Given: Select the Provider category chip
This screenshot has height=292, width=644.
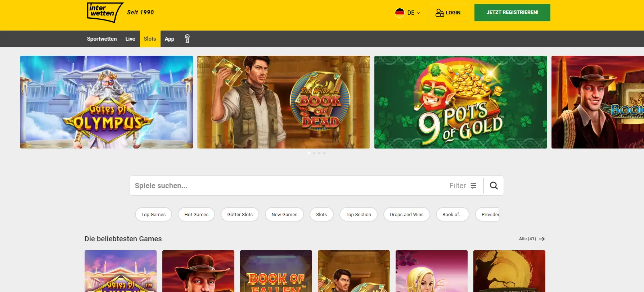Looking at the screenshot, I should tap(487, 214).
